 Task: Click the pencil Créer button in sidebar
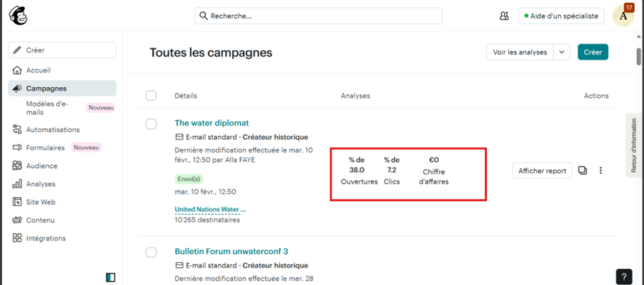coord(62,50)
